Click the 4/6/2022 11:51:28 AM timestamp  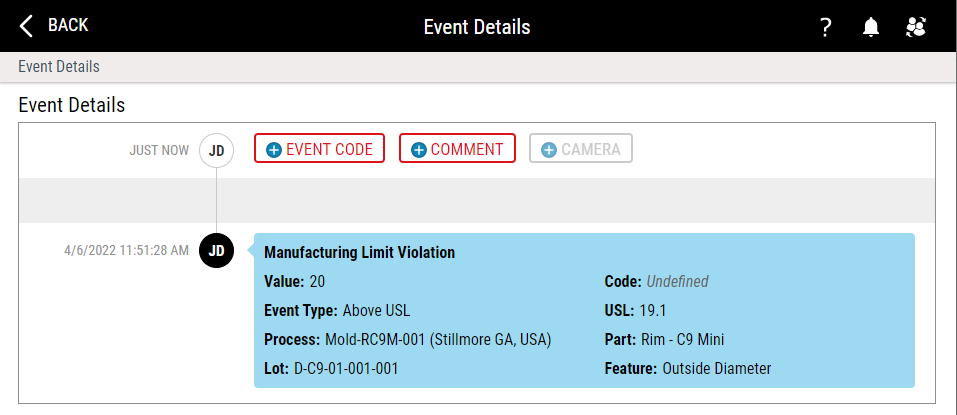point(126,250)
